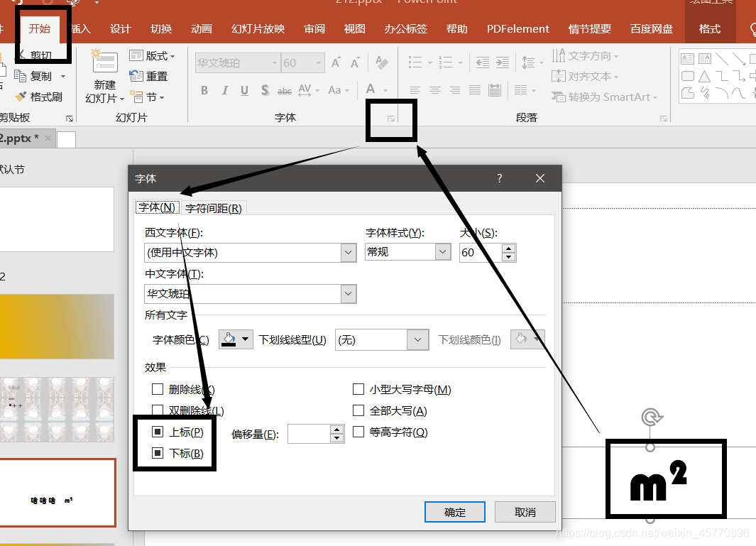Image resolution: width=756 pixels, height=546 pixels.
Task: Click the Bold formatting icon
Action: tap(204, 90)
